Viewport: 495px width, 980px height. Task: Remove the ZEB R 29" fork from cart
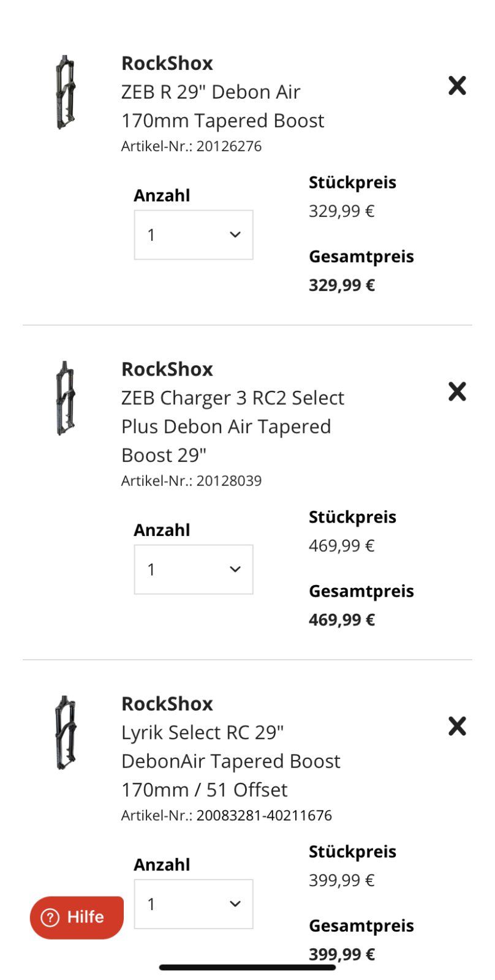point(457,86)
